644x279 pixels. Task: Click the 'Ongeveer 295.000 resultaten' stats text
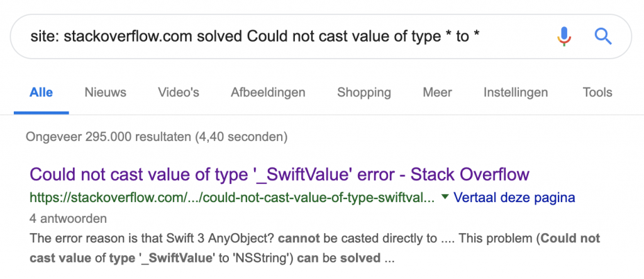[157, 135]
